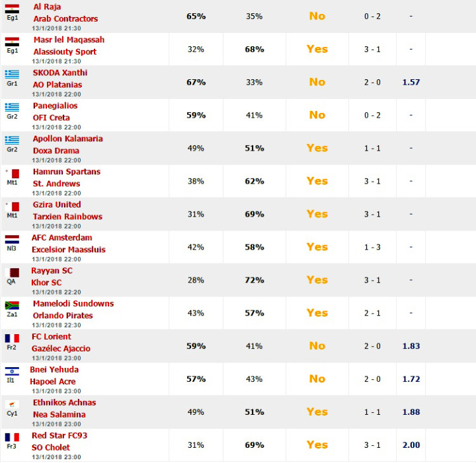
Task: Click the France flag beside Red Star FC93
Action: pos(12,437)
